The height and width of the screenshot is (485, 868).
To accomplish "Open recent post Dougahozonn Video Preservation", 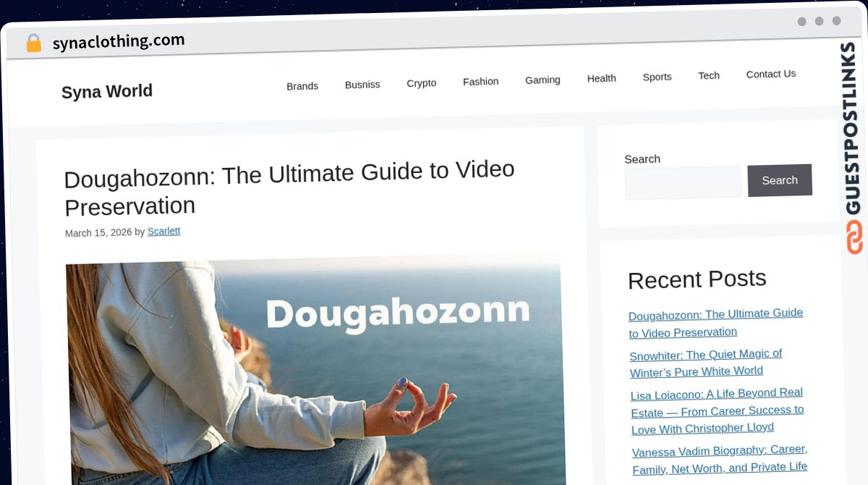I will [x=716, y=323].
